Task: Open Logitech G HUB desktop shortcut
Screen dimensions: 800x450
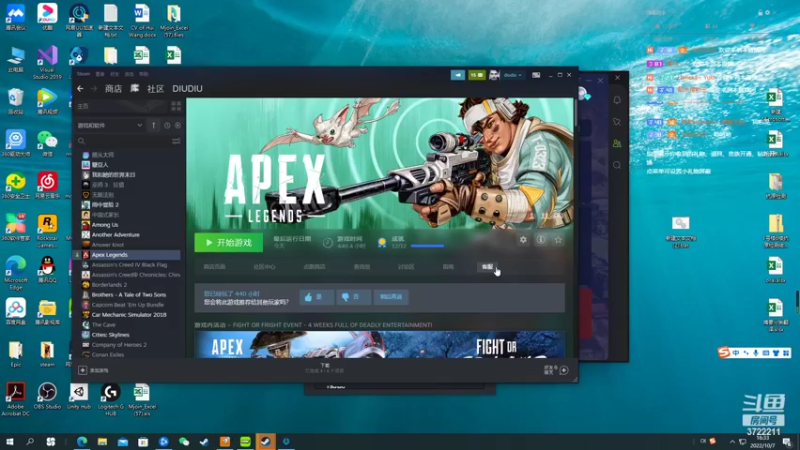Action: (x=110, y=399)
